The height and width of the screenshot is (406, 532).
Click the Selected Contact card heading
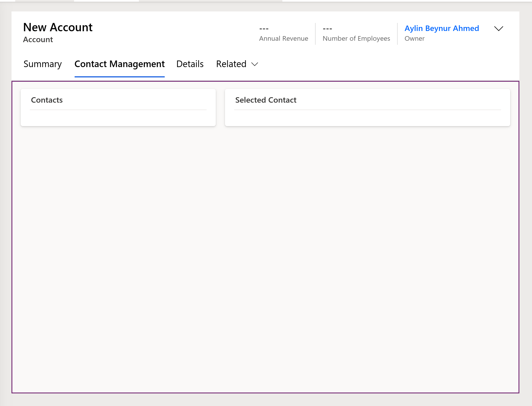point(266,100)
